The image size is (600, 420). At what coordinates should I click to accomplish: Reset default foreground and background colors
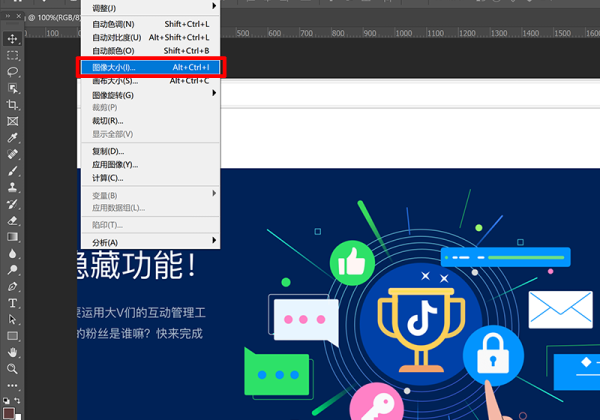(6, 400)
